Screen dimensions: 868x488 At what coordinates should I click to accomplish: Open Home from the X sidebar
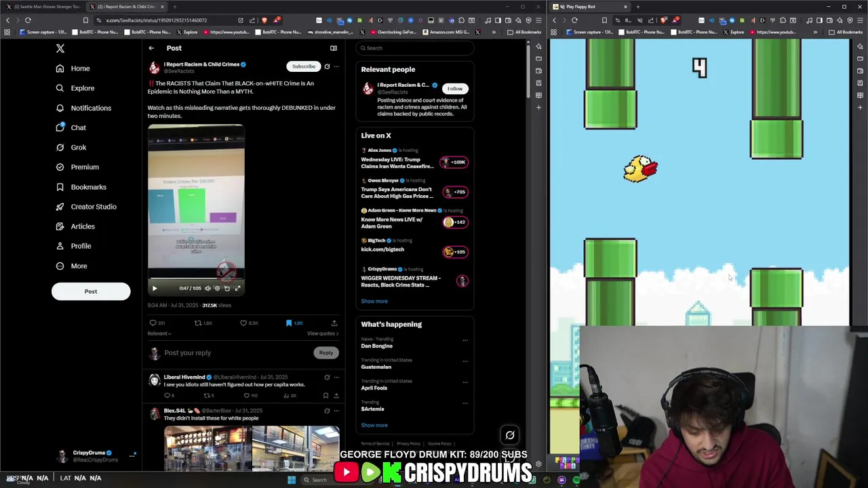pos(73,68)
